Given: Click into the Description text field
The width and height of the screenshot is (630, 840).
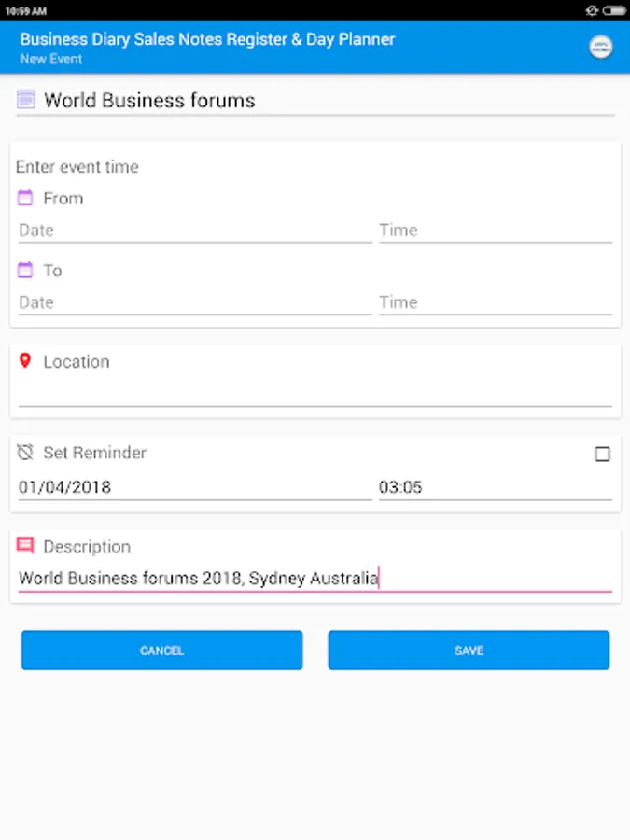Looking at the screenshot, I should (x=315, y=579).
